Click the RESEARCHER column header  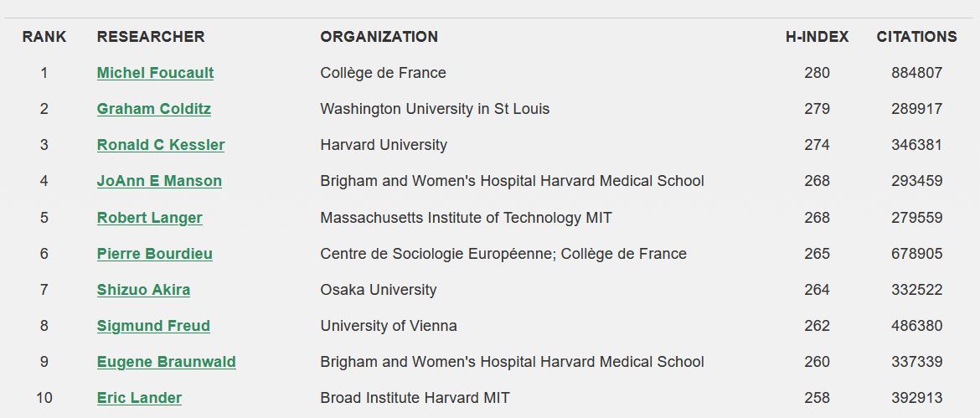click(151, 37)
